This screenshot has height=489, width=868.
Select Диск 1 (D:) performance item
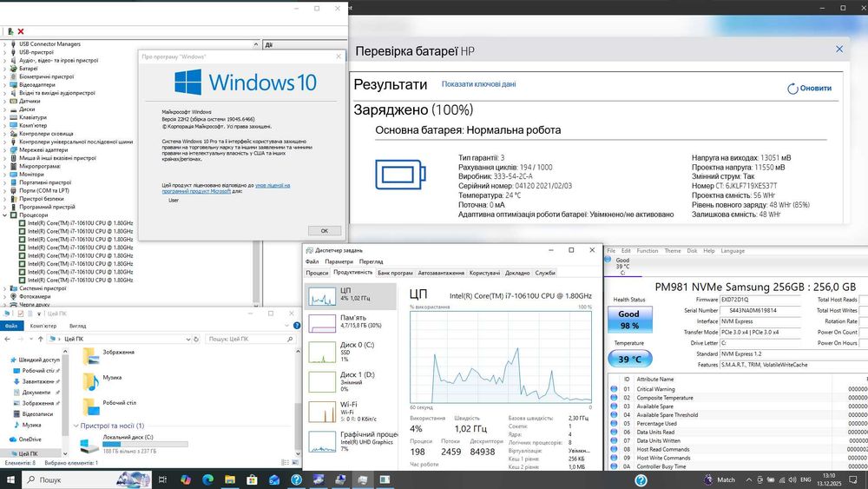[x=351, y=381]
